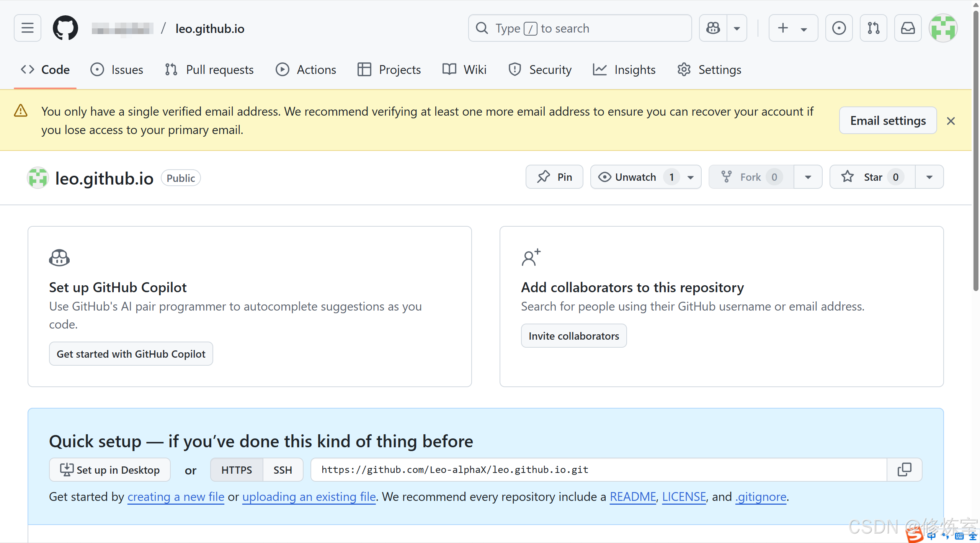The width and height of the screenshot is (980, 543).
Task: Select HTTPS clone protocol
Action: point(237,470)
